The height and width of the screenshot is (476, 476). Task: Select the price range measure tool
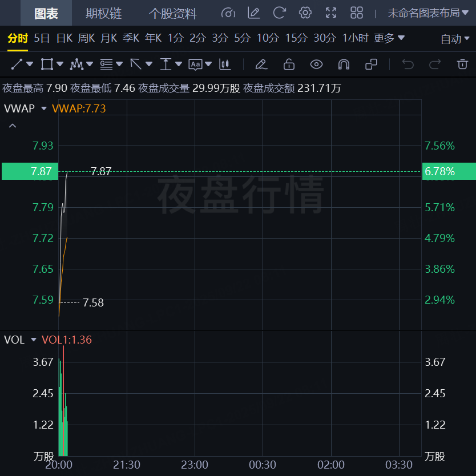click(166, 64)
